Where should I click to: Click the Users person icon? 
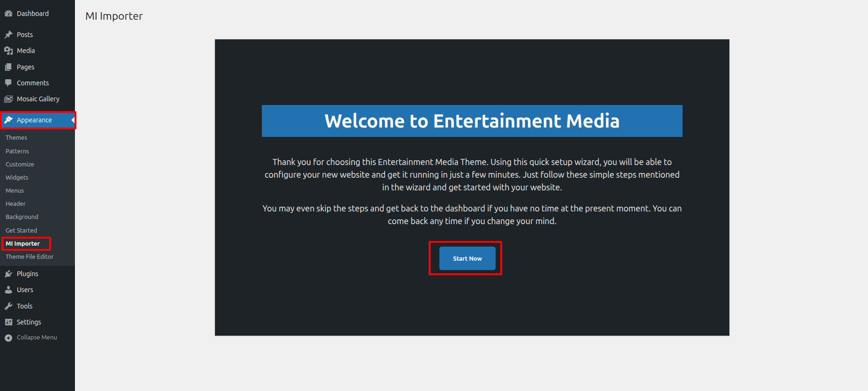[8, 290]
